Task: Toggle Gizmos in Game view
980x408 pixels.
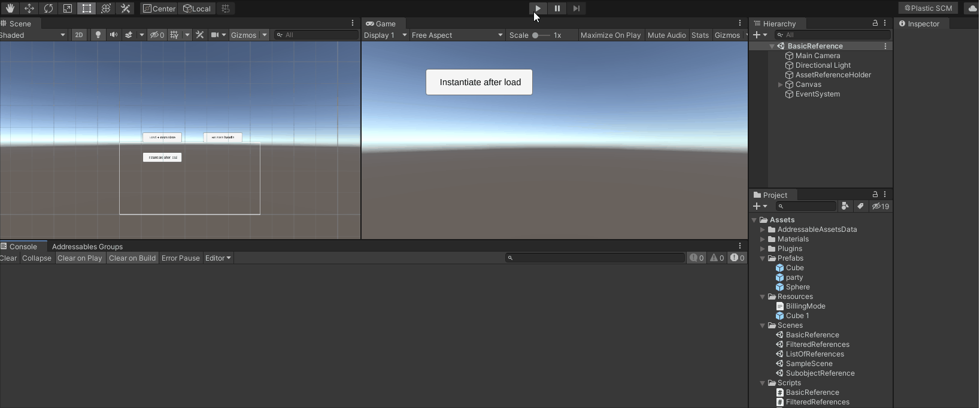Action: point(727,35)
